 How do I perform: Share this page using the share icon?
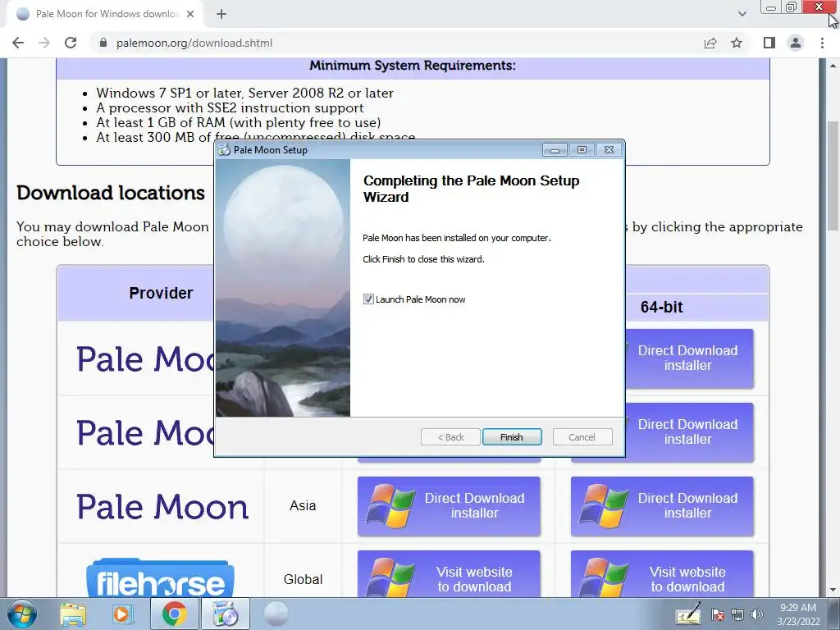pyautogui.click(x=710, y=43)
